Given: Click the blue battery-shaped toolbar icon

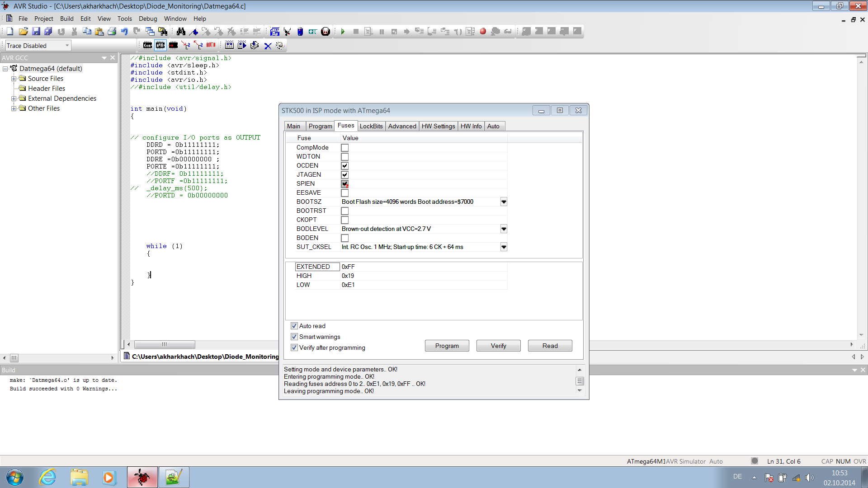Looking at the screenshot, I should 300,31.
